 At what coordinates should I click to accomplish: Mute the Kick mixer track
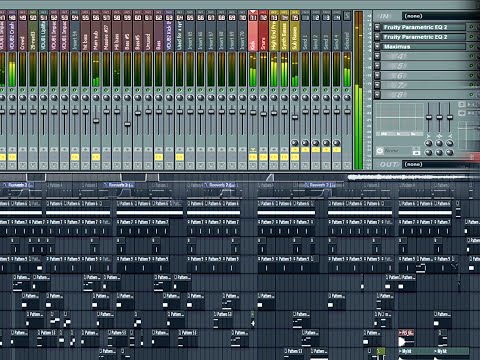click(253, 90)
